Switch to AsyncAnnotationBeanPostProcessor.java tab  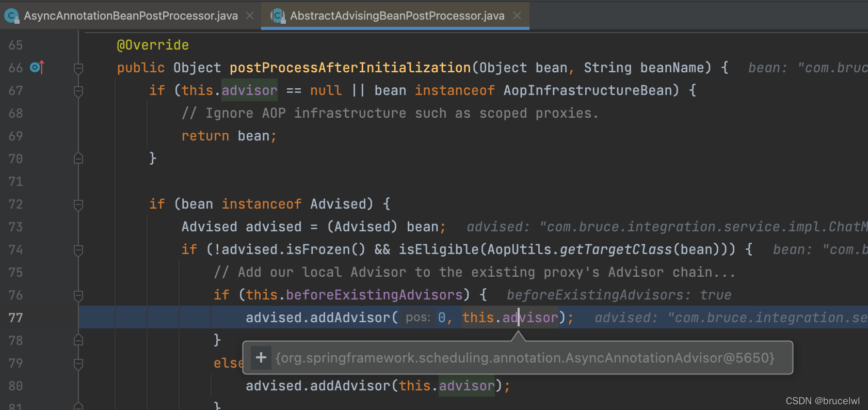(x=130, y=15)
